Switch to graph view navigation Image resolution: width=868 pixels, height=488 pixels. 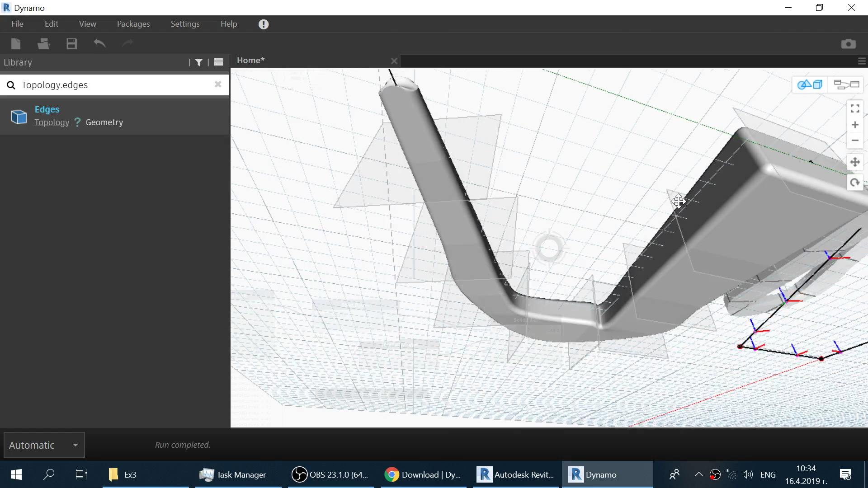pyautogui.click(x=846, y=84)
